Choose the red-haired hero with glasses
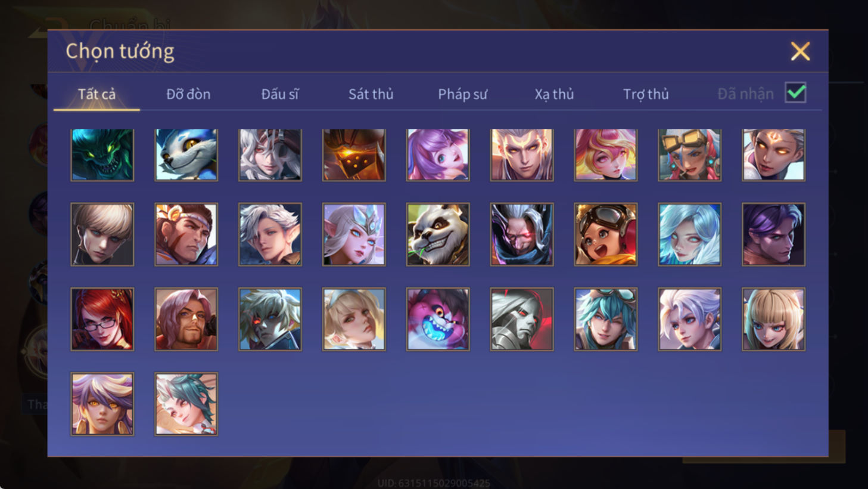 coord(102,319)
